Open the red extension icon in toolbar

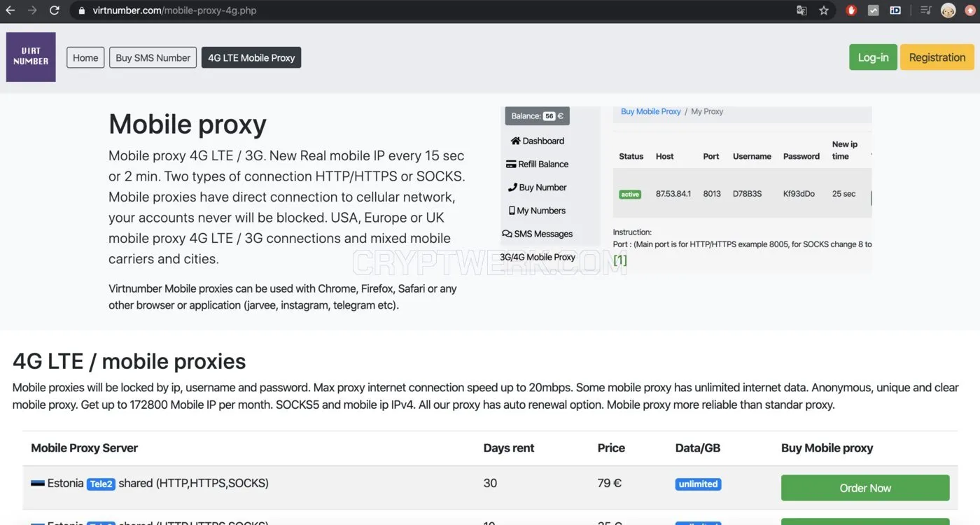coord(851,10)
